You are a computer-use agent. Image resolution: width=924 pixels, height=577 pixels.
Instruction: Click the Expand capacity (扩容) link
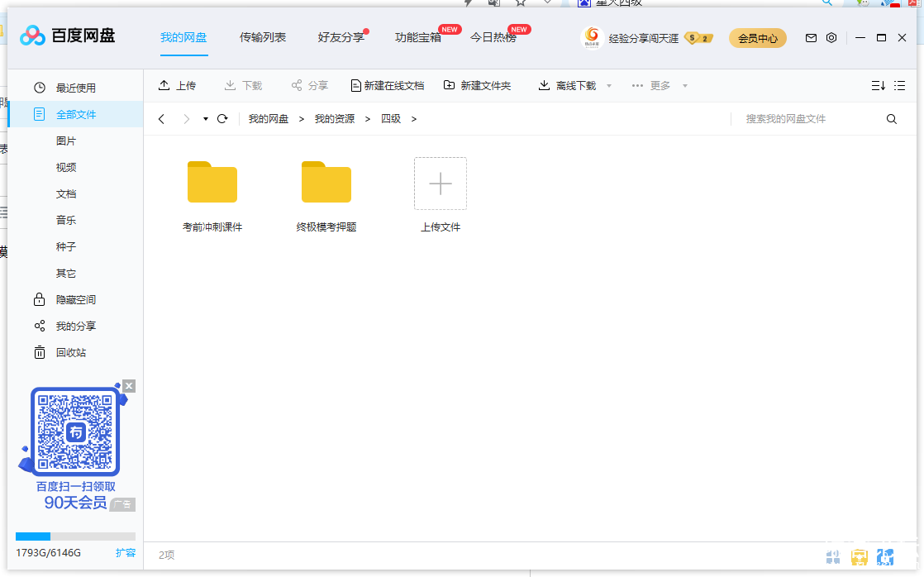tap(126, 553)
